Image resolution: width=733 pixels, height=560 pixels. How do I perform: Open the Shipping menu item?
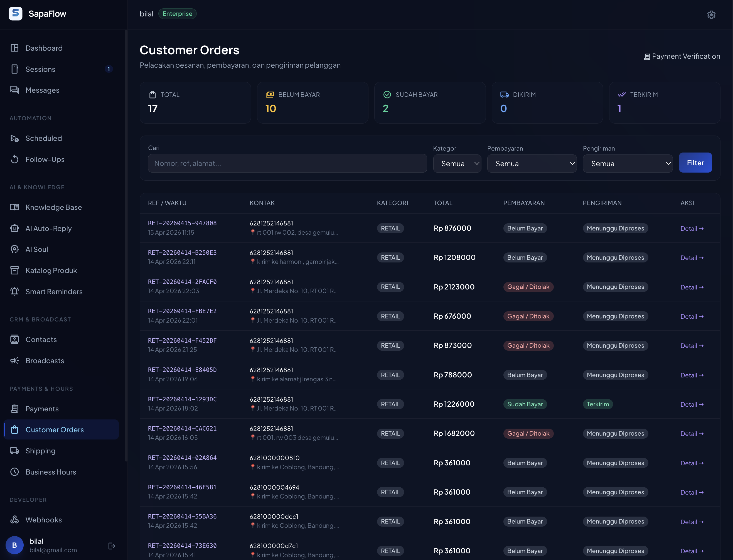coord(40,451)
